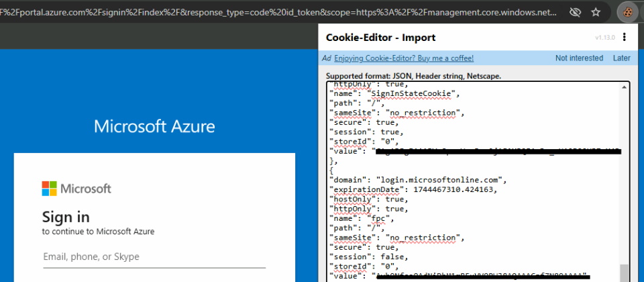
Task: Click the 'Sign in' heading text
Action: [66, 217]
